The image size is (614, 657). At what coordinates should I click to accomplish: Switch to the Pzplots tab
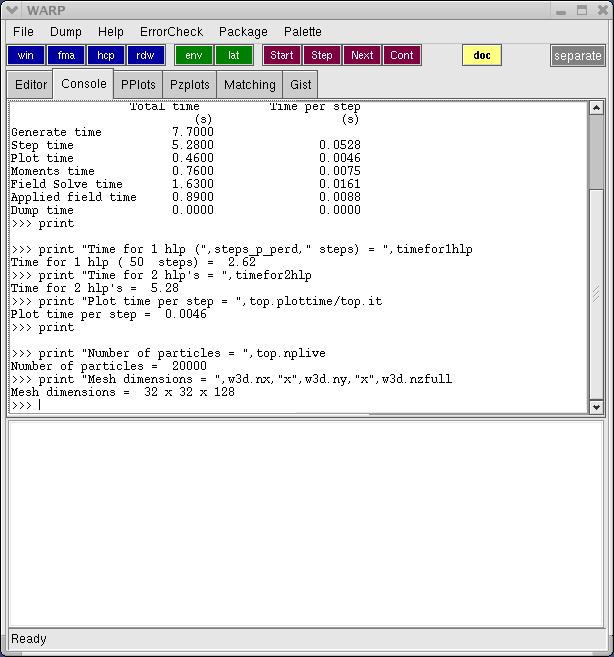(189, 85)
